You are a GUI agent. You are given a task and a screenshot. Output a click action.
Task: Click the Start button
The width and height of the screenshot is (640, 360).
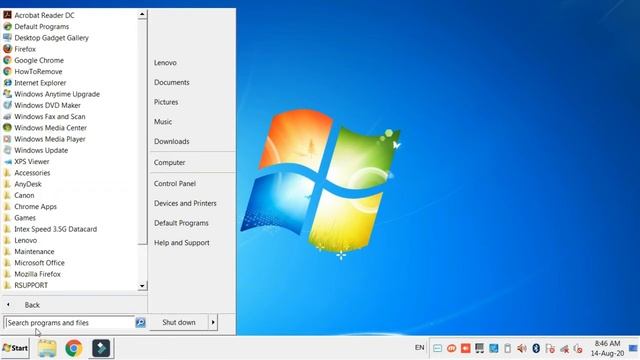click(15, 348)
